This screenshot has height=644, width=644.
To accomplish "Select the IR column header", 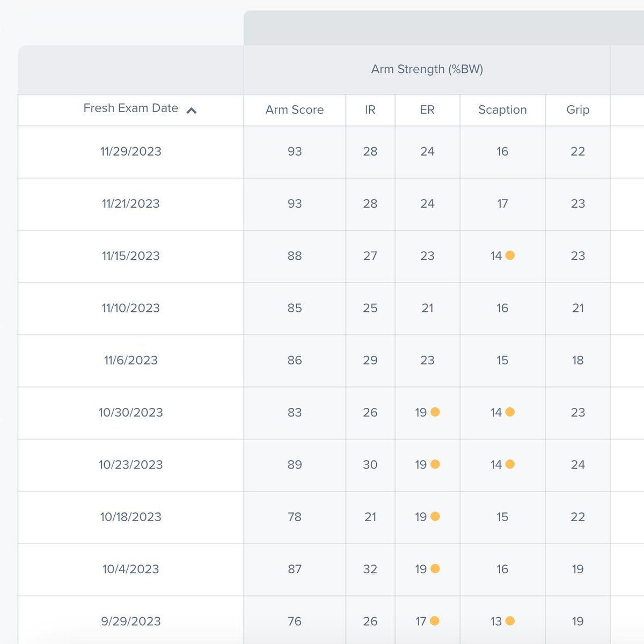I will click(x=370, y=110).
